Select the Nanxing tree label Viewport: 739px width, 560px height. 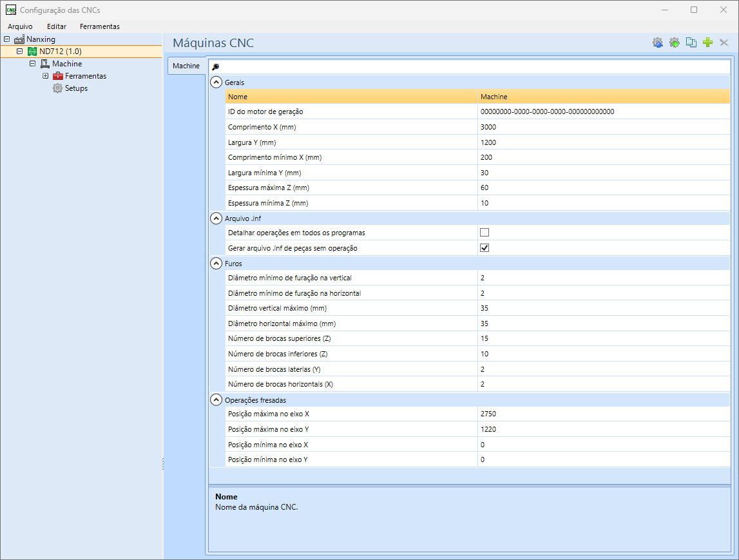coord(41,39)
